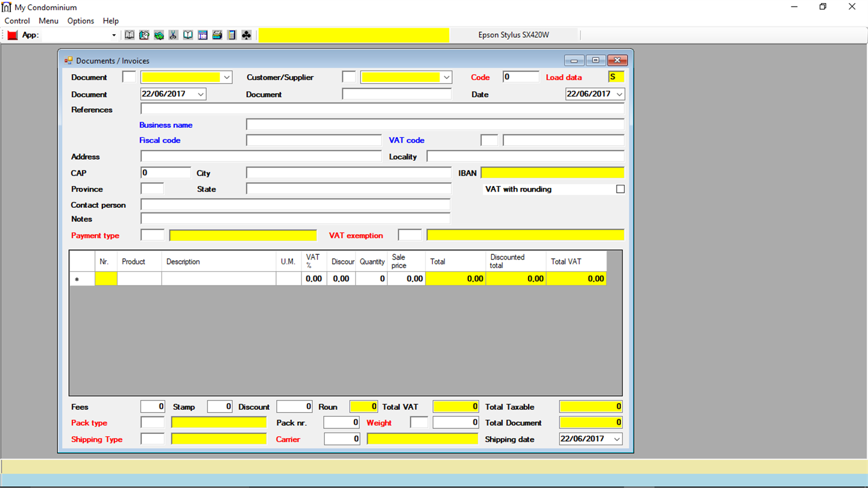The image size is (868, 488).
Task: Click the VAT code blue label
Action: point(407,140)
